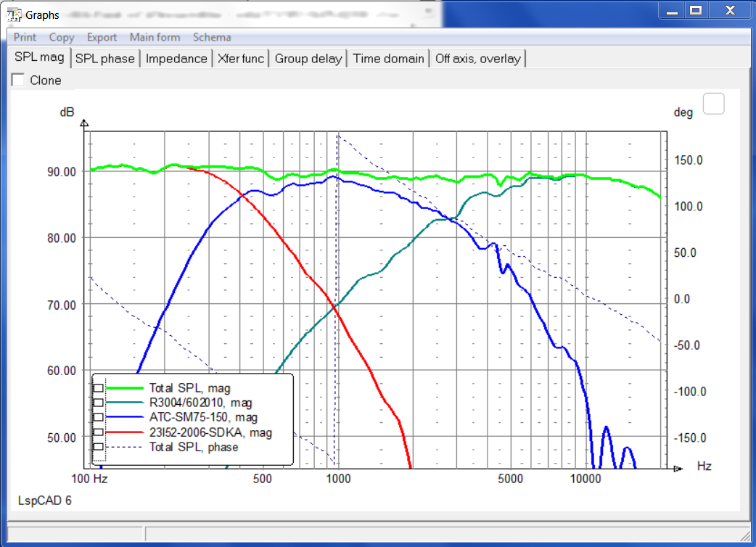This screenshot has width=756, height=547.
Task: Close the Graphs window
Action: 727,10
